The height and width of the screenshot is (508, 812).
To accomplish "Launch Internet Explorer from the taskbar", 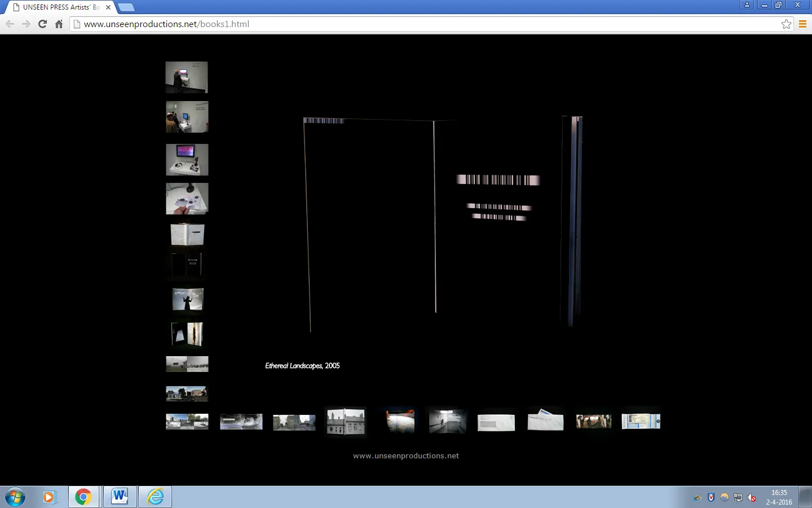I will tap(155, 497).
